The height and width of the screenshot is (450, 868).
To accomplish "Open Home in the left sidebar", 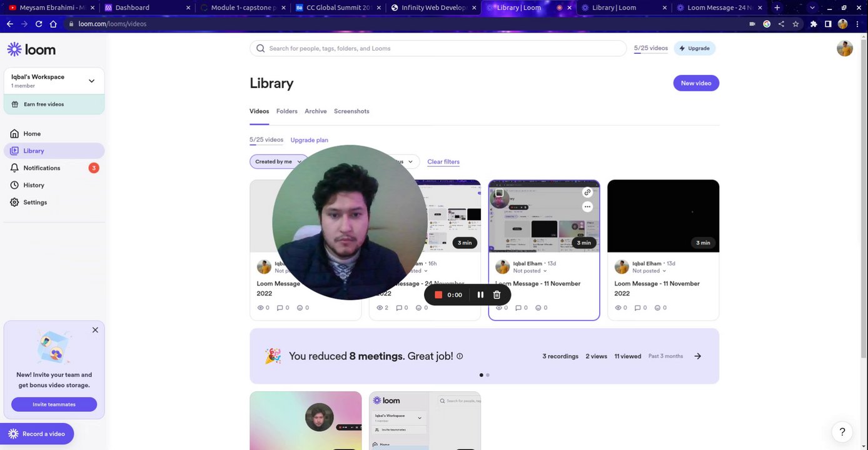I will tap(54, 134).
